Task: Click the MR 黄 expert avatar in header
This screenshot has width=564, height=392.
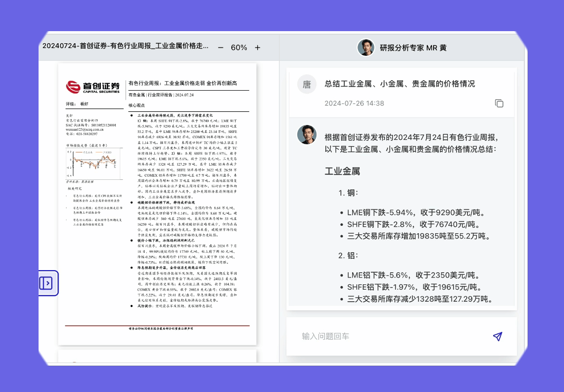Action: 365,47
